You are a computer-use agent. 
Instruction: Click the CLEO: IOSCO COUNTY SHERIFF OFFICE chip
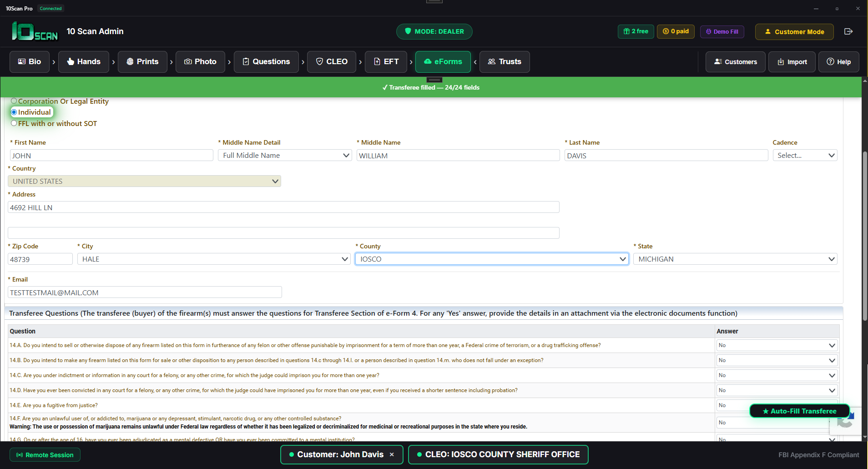498,454
